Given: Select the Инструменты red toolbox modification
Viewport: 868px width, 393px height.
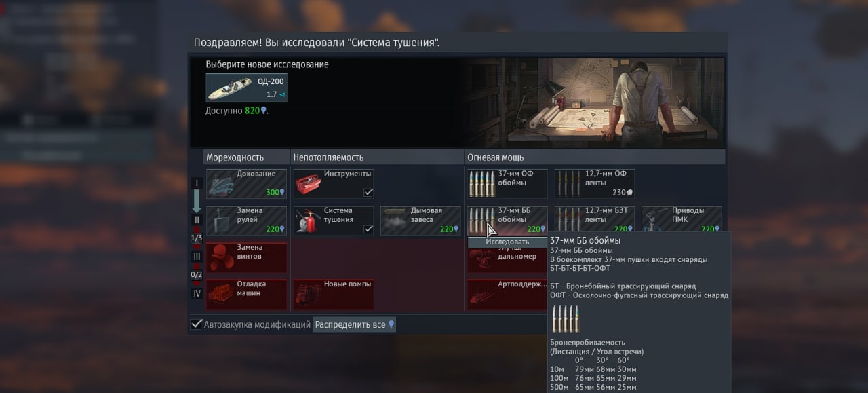Looking at the screenshot, I should [x=333, y=184].
